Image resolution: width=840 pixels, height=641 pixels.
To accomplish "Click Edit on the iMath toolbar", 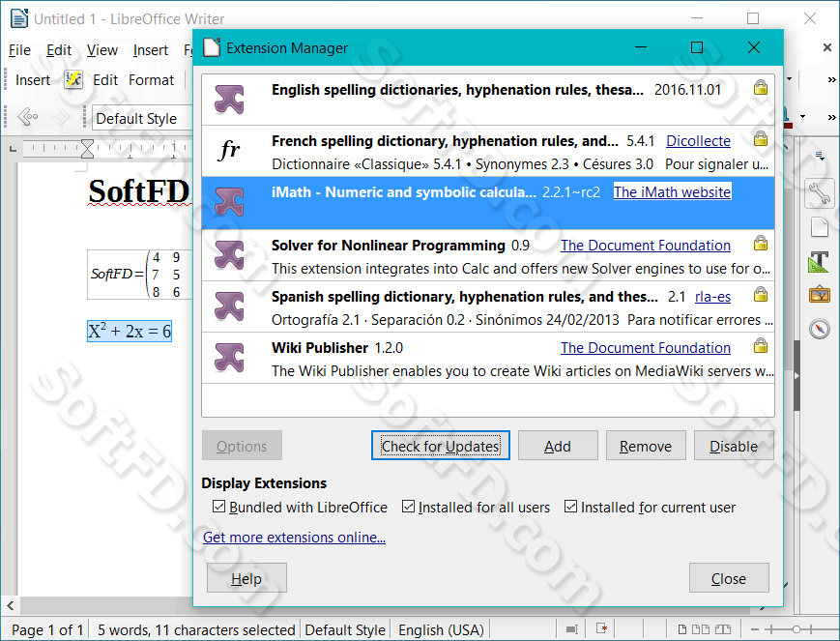I will (105, 80).
